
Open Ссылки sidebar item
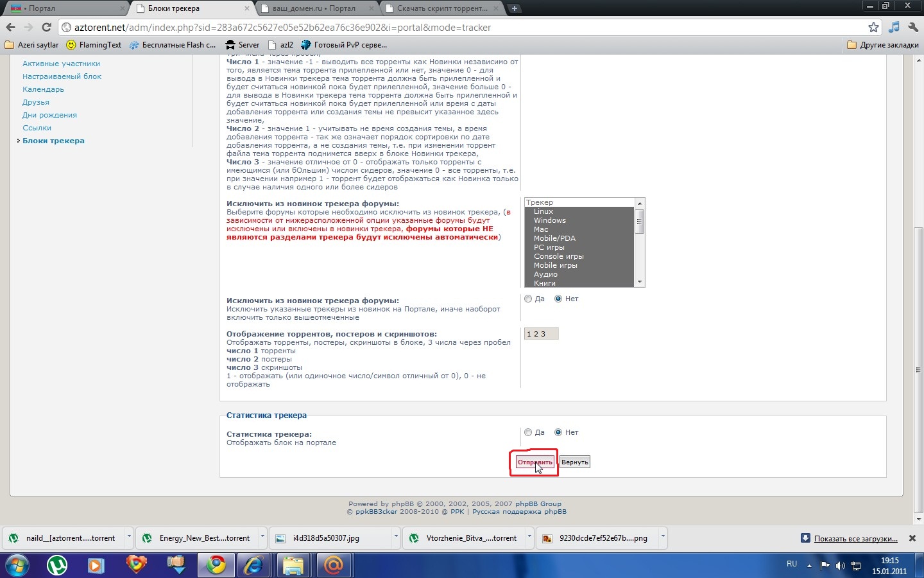tap(37, 128)
